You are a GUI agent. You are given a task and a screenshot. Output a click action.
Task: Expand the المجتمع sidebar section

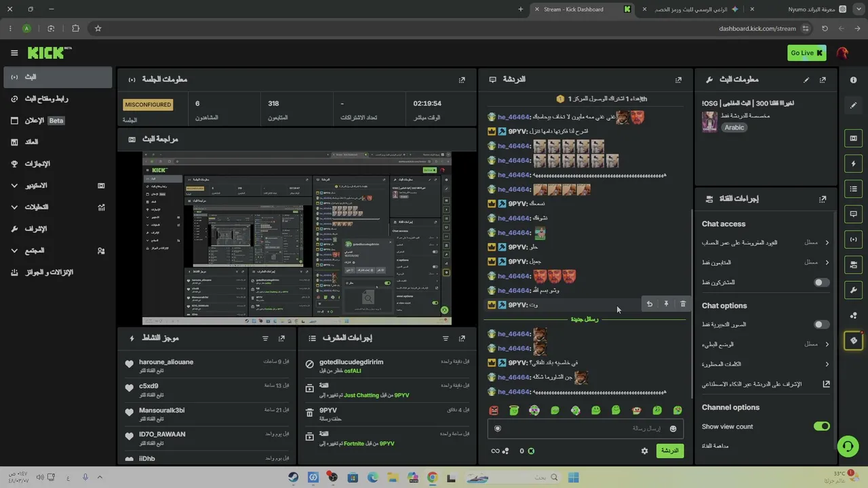click(x=57, y=251)
